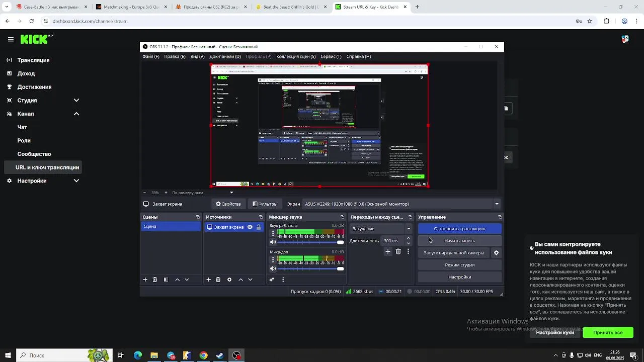
Task: Move source up arrow in the Источники panel
Action: (x=240, y=280)
